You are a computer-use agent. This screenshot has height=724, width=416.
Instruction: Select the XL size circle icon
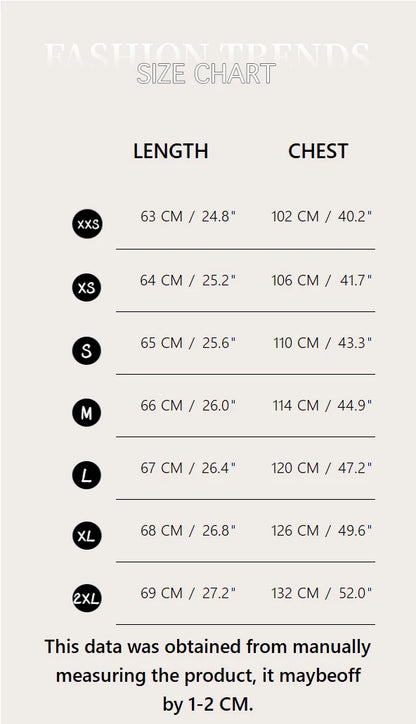pos(86,536)
